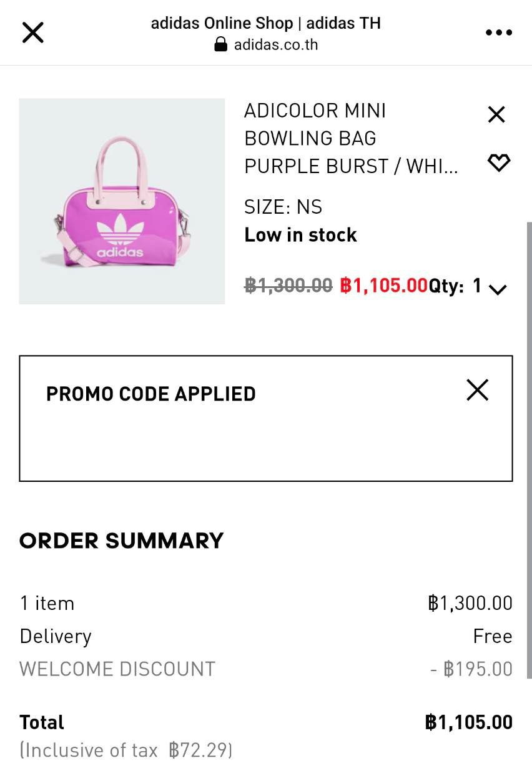
Task: Tap the Delivery Free row
Action: 265,636
